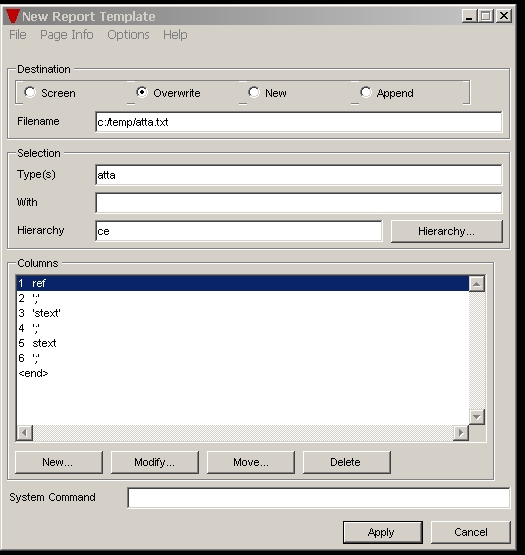
Task: Click the Filename input field
Action: [298, 122]
